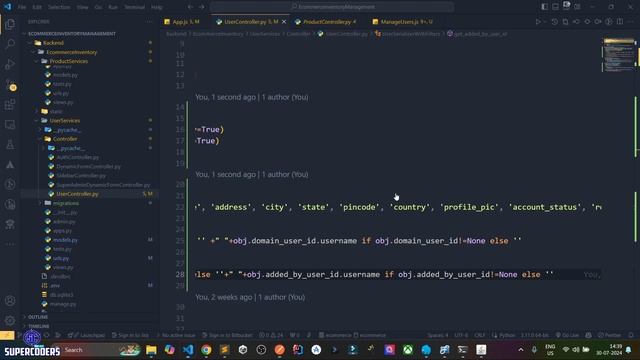This screenshot has height=360, width=640.
Task: Click the remote window indicator in the status bar
Action: tap(7, 335)
